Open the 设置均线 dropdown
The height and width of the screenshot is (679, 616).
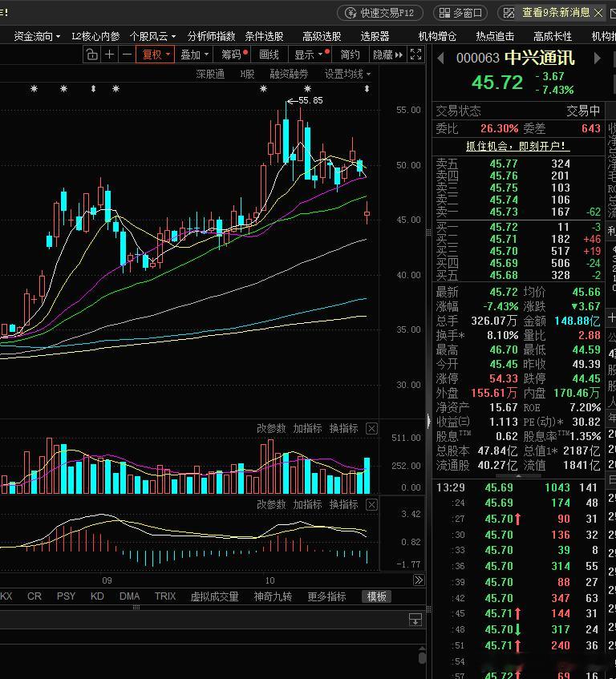pos(348,74)
